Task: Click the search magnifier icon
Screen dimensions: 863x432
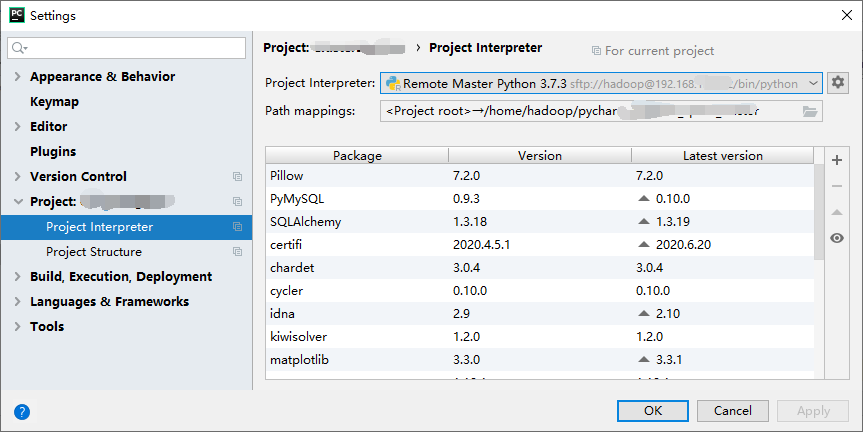Action: 19,48
